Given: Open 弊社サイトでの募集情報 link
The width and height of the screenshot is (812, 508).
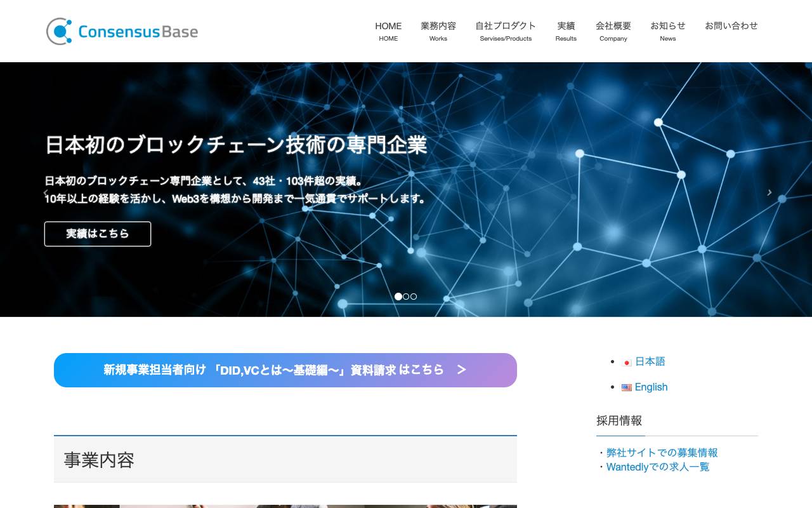Looking at the screenshot, I should [662, 453].
